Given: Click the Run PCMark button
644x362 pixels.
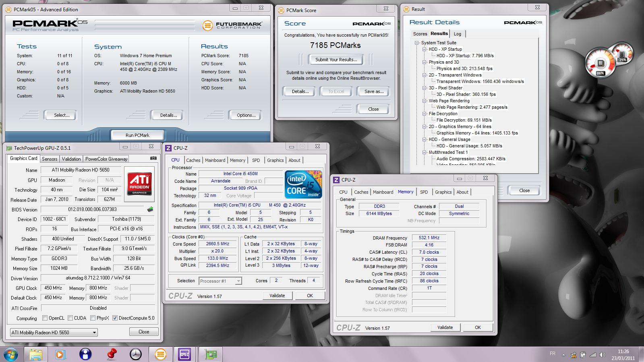Looking at the screenshot, I should click(137, 135).
